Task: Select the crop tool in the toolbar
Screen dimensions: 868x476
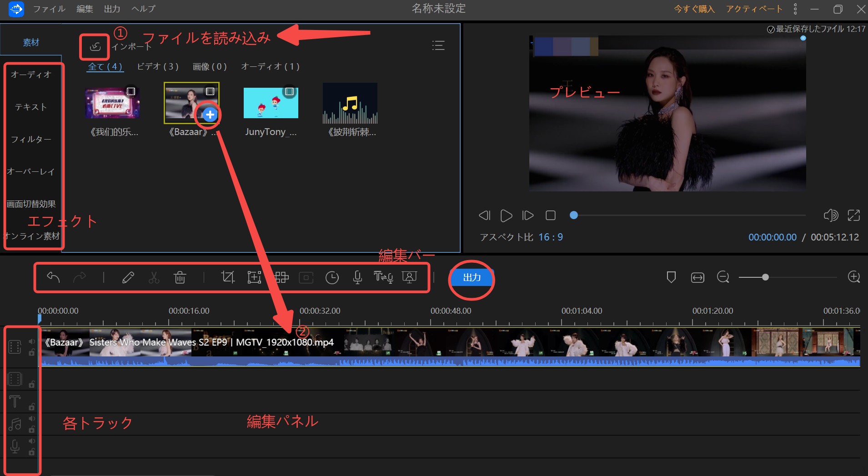Action: (227, 277)
